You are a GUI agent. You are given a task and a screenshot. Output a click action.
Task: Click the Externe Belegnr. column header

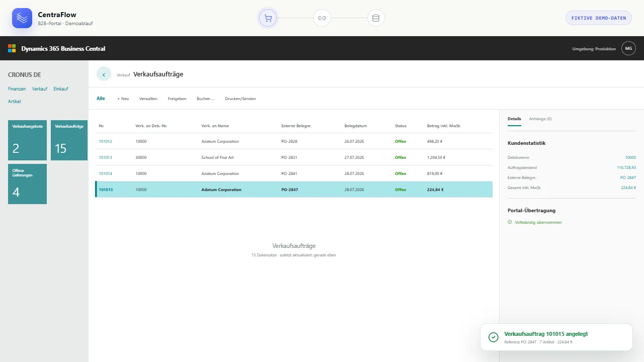[x=296, y=126]
